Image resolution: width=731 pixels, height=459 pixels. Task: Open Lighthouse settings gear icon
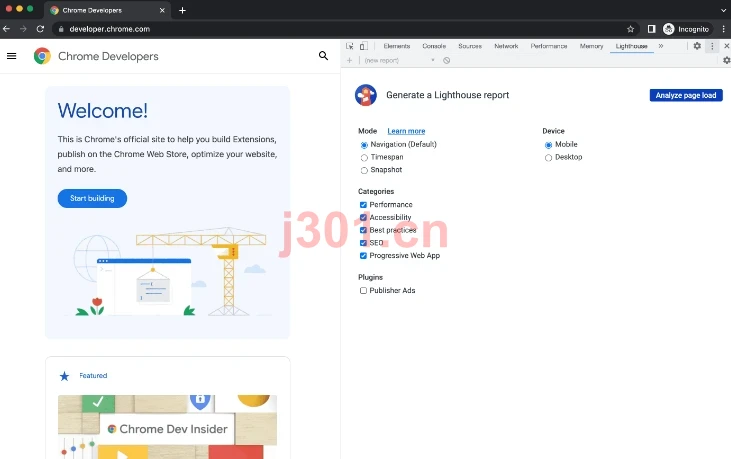coord(726,60)
